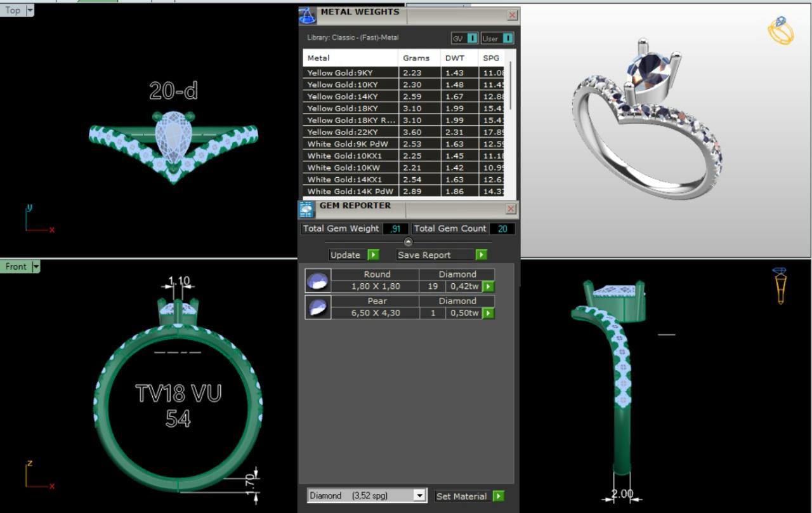Select the White Gold:14KX1 row
812x513 pixels.
403,180
